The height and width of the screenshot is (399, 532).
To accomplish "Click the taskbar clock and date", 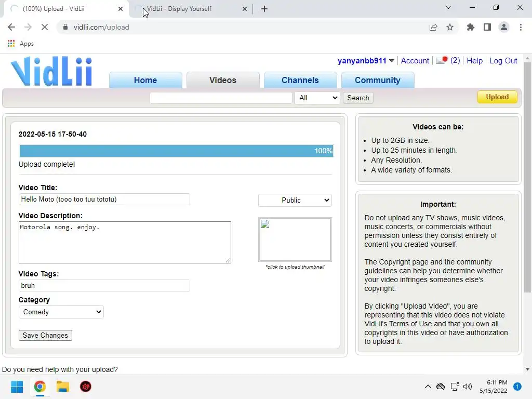I will click(x=494, y=387).
